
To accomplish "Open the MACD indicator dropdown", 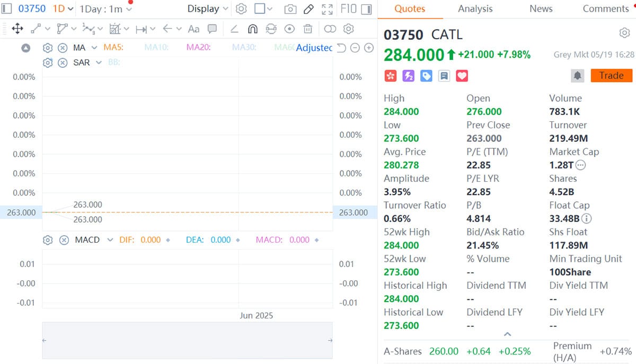I will [x=110, y=239].
